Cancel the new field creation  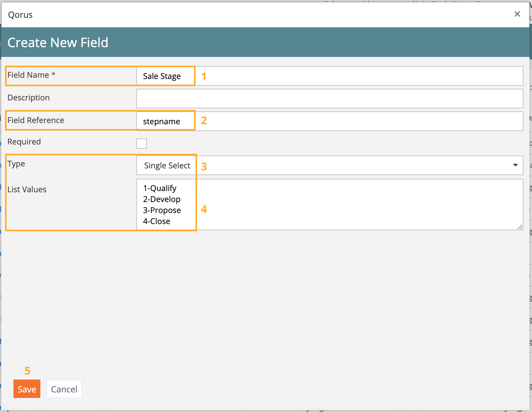(x=64, y=389)
